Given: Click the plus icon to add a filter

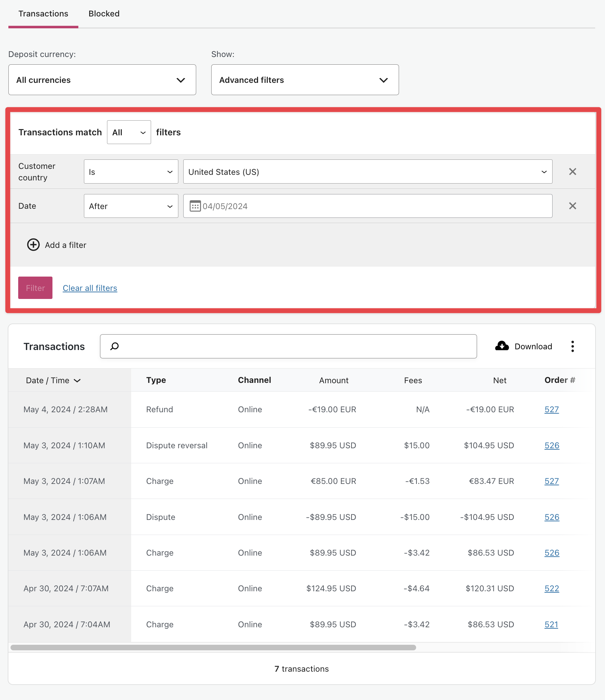Looking at the screenshot, I should (x=33, y=245).
